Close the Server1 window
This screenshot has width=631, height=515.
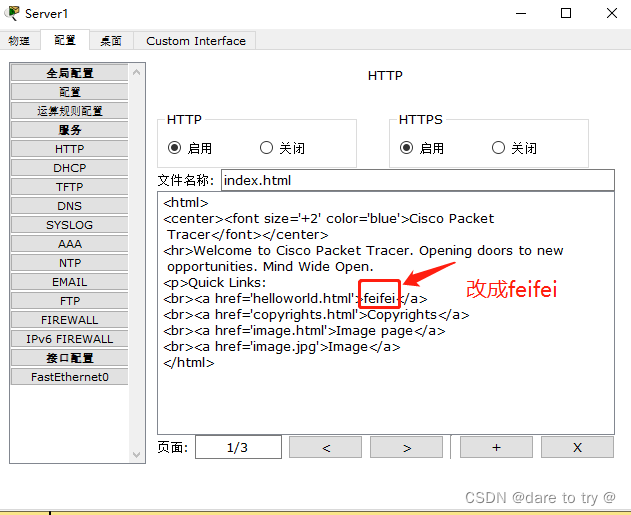(612, 13)
